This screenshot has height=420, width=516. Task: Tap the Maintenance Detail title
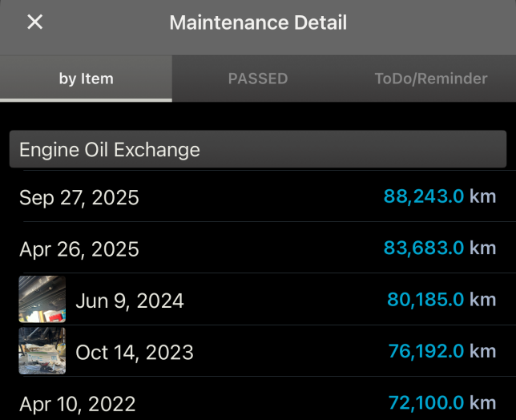(x=258, y=22)
